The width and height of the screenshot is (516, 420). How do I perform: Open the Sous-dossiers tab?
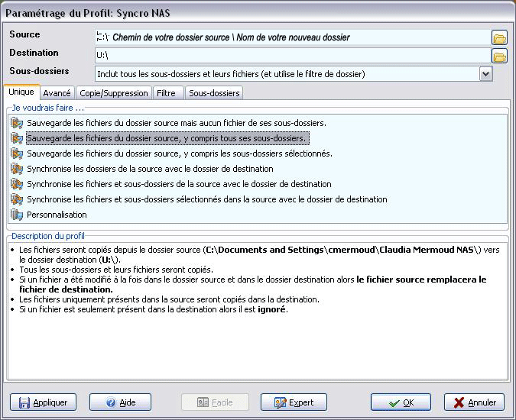pos(214,93)
